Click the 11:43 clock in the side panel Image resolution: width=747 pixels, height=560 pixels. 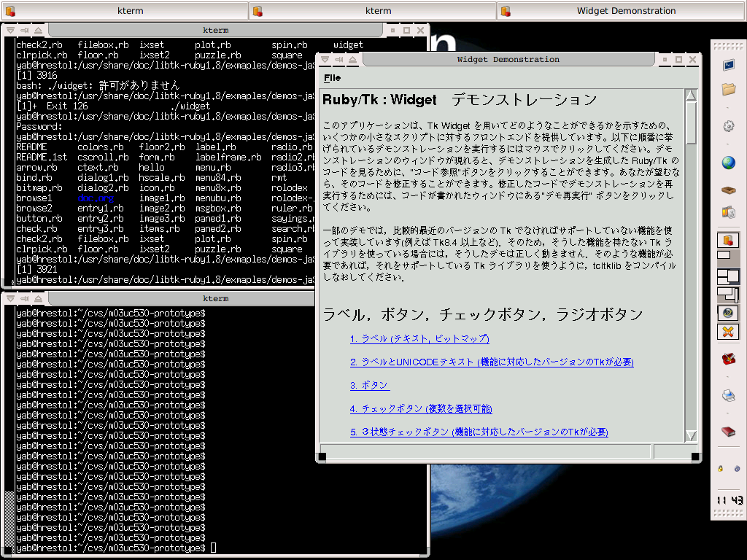pos(729,500)
